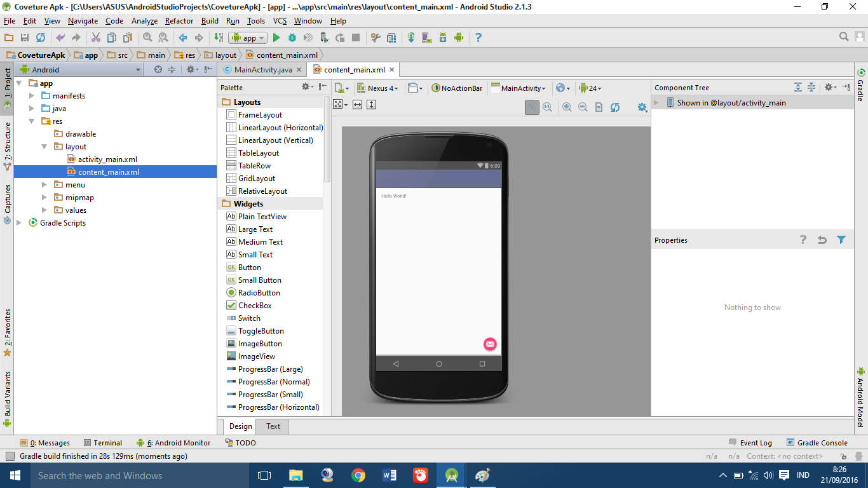Refresh the layout preview
The width and height of the screenshot is (868, 488).
(x=614, y=107)
